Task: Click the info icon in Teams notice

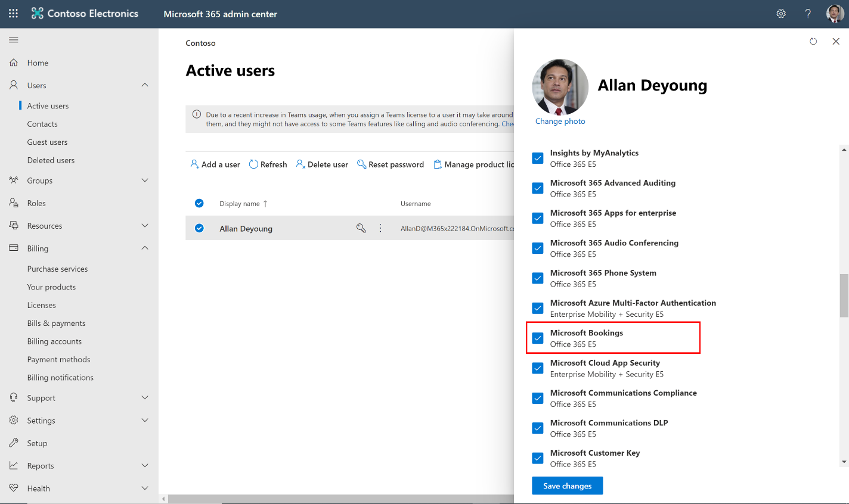Action: pos(196,114)
